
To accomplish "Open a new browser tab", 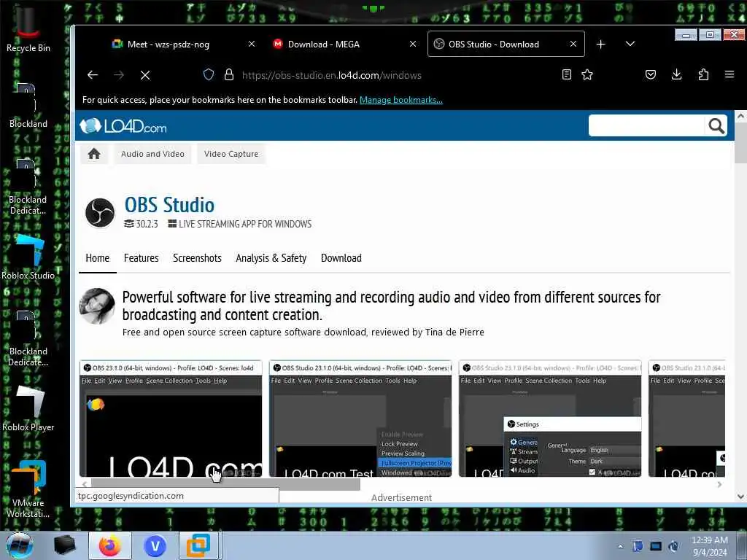I will [x=601, y=44].
